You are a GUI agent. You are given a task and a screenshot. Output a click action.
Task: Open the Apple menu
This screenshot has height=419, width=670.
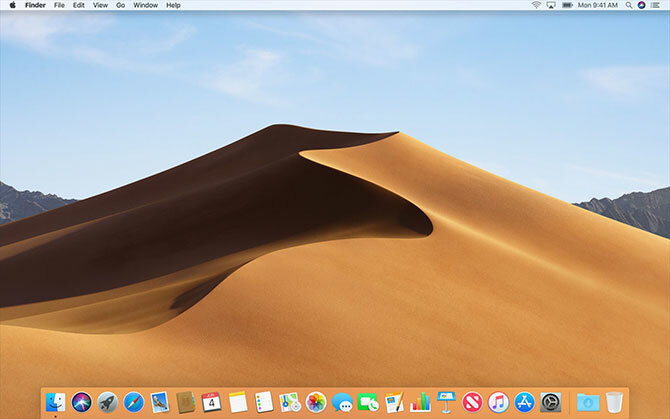point(12,5)
